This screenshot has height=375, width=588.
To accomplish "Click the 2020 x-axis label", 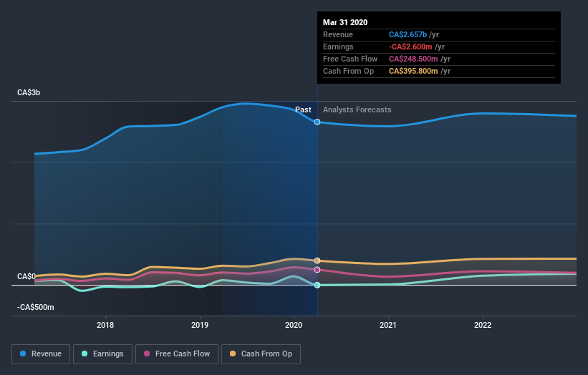I will tap(294, 325).
